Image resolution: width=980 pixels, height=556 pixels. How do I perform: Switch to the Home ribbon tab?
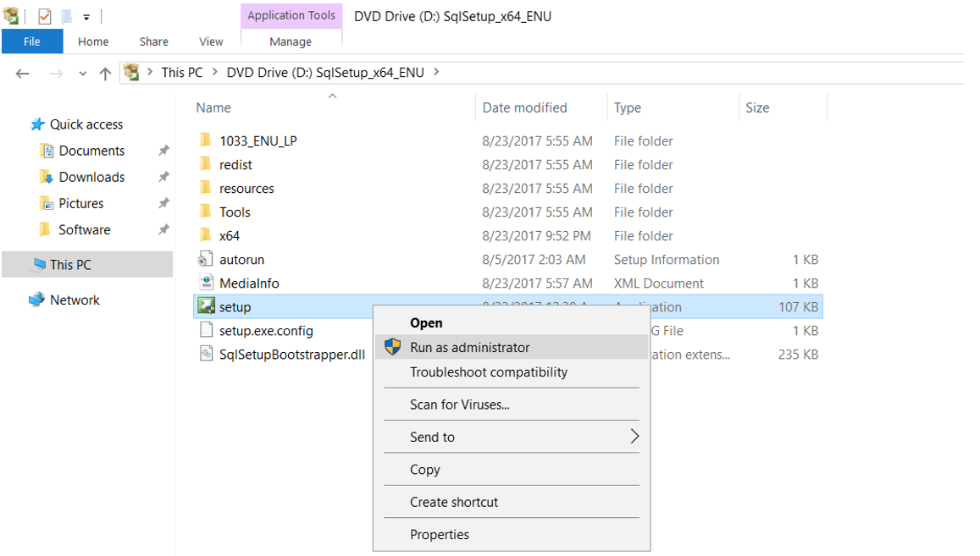pyautogui.click(x=93, y=41)
